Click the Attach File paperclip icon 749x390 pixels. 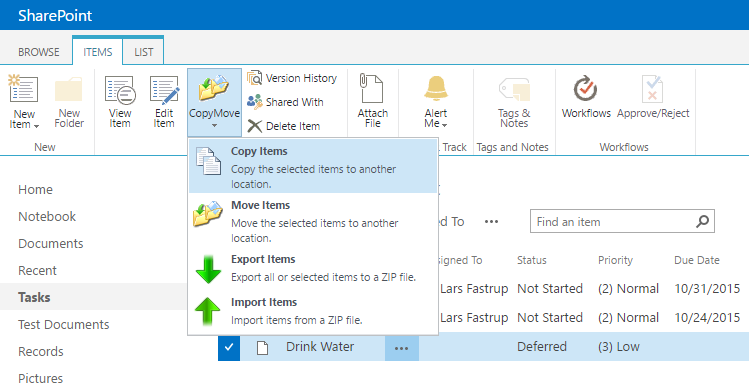[371, 88]
